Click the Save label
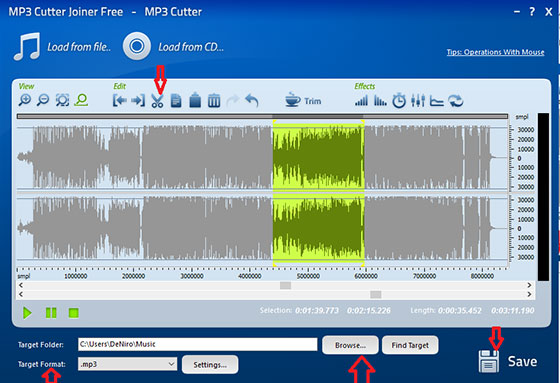The height and width of the screenshot is (383, 560). (522, 361)
